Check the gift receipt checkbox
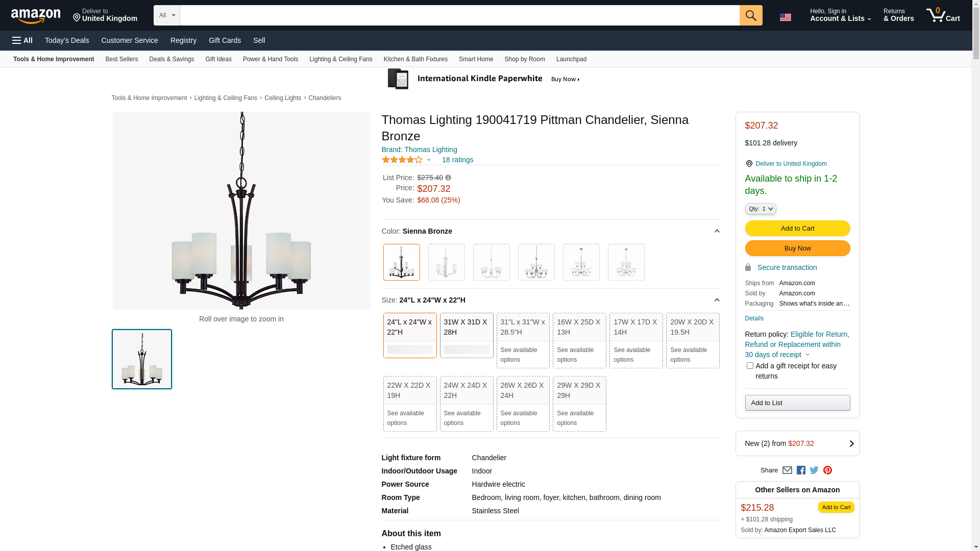Screen dimensions: 980x551 pos(750,366)
